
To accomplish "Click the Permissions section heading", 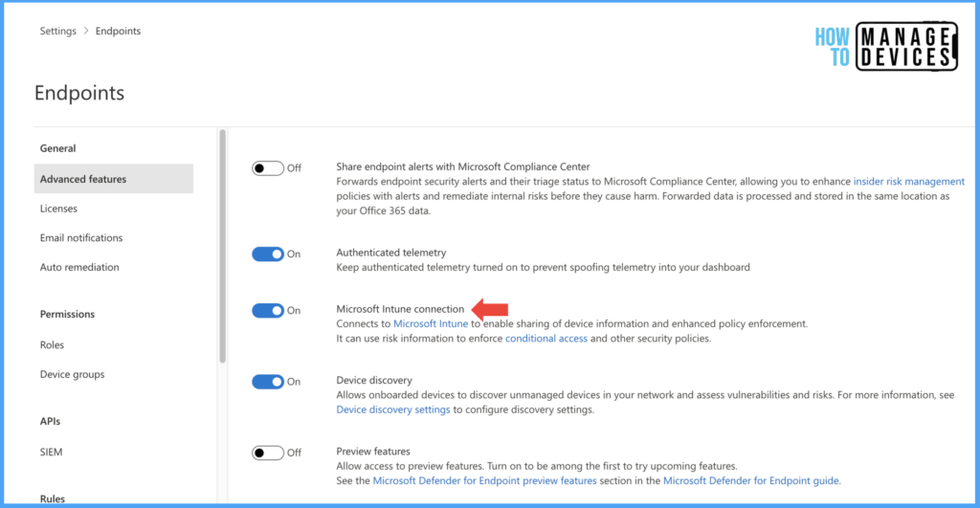I will click(68, 314).
